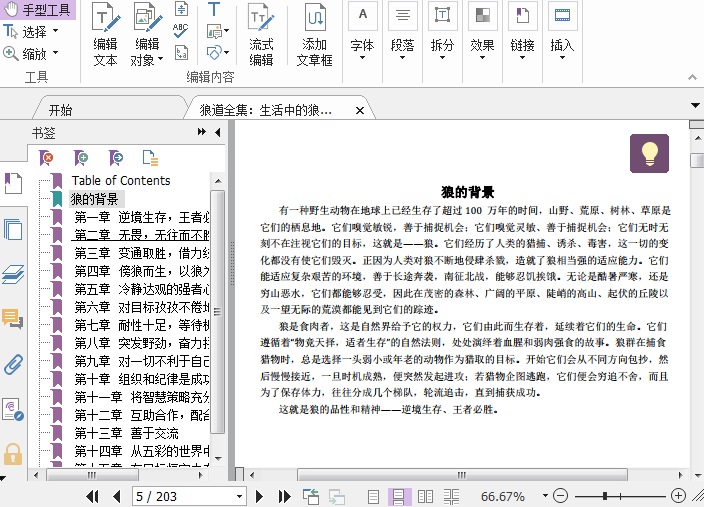Image resolution: width=704 pixels, height=507 pixels.
Task: Enable continuous page view mode
Action: [x=399, y=496]
